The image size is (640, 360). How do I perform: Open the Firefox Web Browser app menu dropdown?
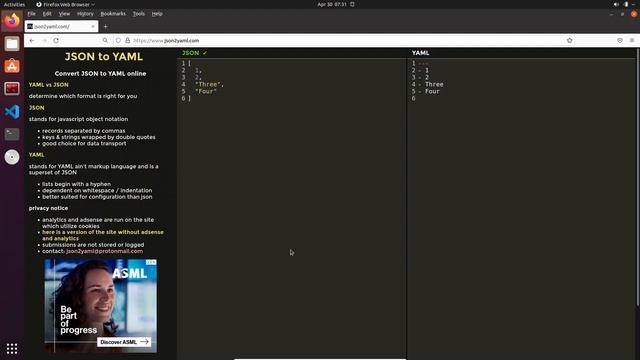[x=66, y=4]
